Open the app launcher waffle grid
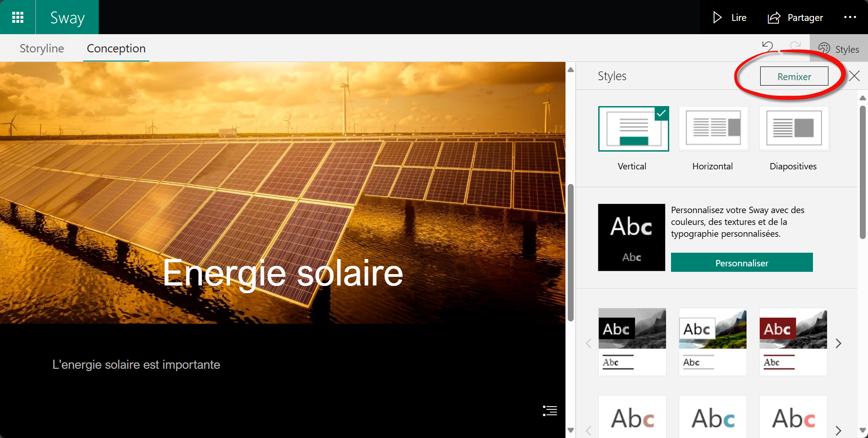 coord(18,17)
